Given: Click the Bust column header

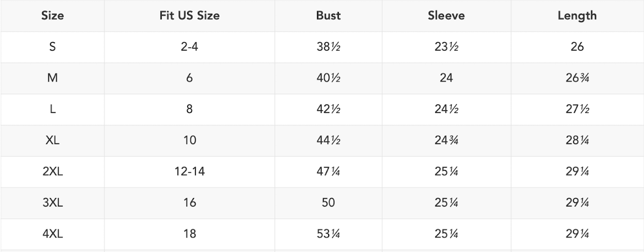Looking at the screenshot, I should pos(329,16).
